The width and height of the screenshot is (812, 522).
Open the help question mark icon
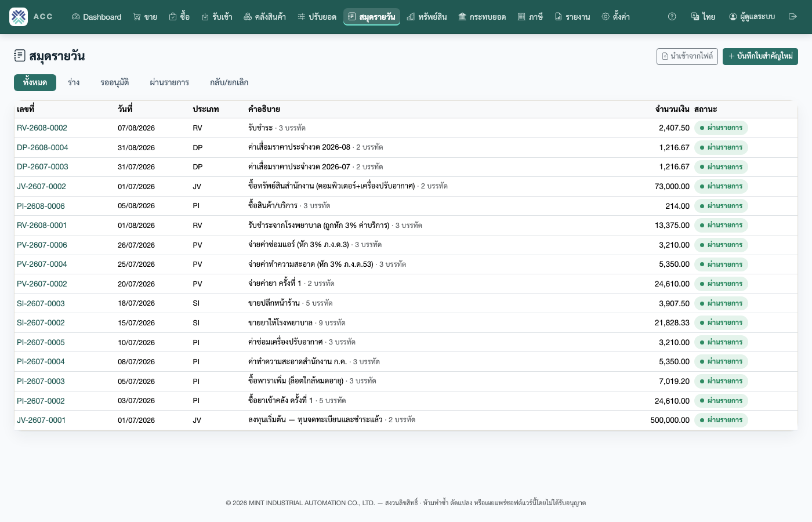(672, 17)
